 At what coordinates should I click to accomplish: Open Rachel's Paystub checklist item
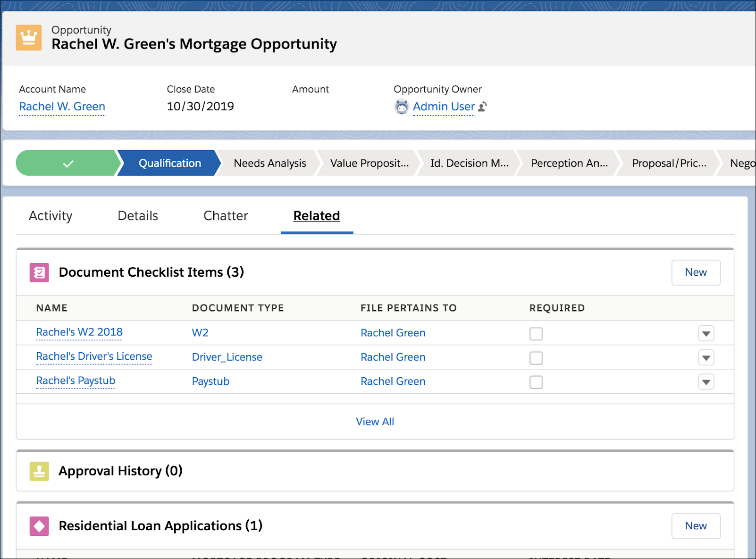pyautogui.click(x=76, y=381)
